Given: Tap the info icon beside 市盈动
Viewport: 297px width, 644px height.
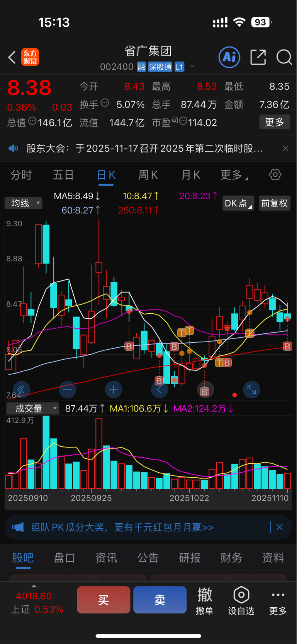Looking at the screenshot, I should (183, 121).
